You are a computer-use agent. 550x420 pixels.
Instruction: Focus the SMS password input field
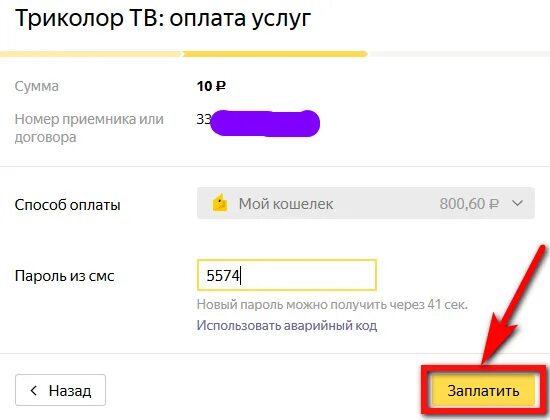point(287,275)
